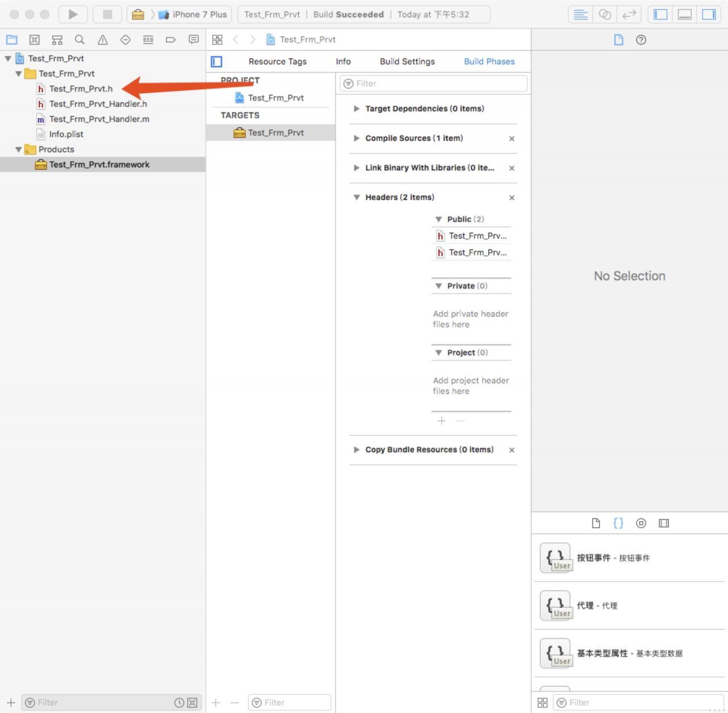Viewport: 728px width, 713px height.
Task: Click Test_Frm_Prvt in the jump bar
Action: (x=307, y=40)
